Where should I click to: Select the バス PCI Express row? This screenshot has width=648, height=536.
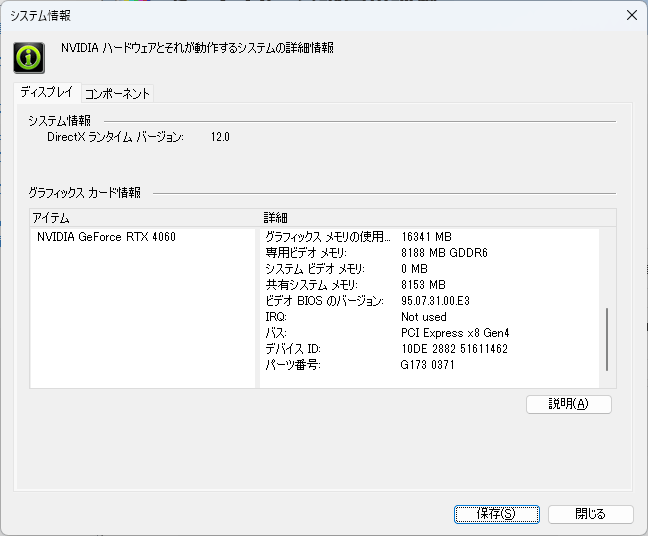click(x=429, y=333)
